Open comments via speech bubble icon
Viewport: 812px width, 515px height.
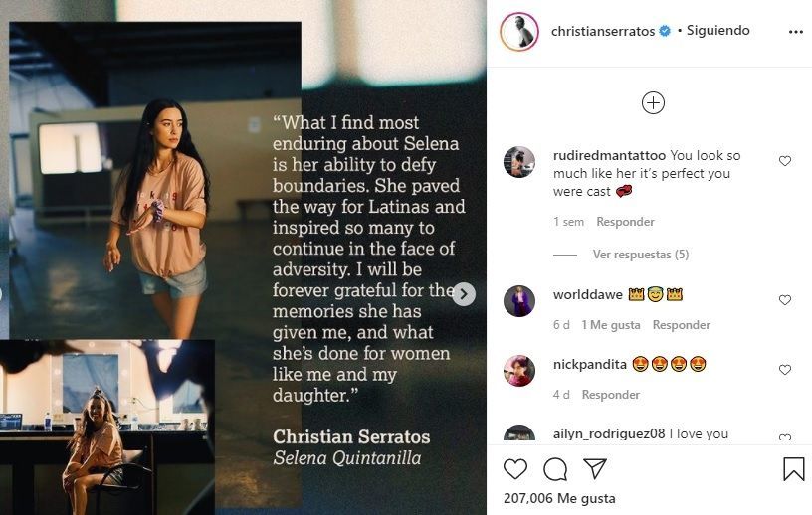click(x=555, y=468)
